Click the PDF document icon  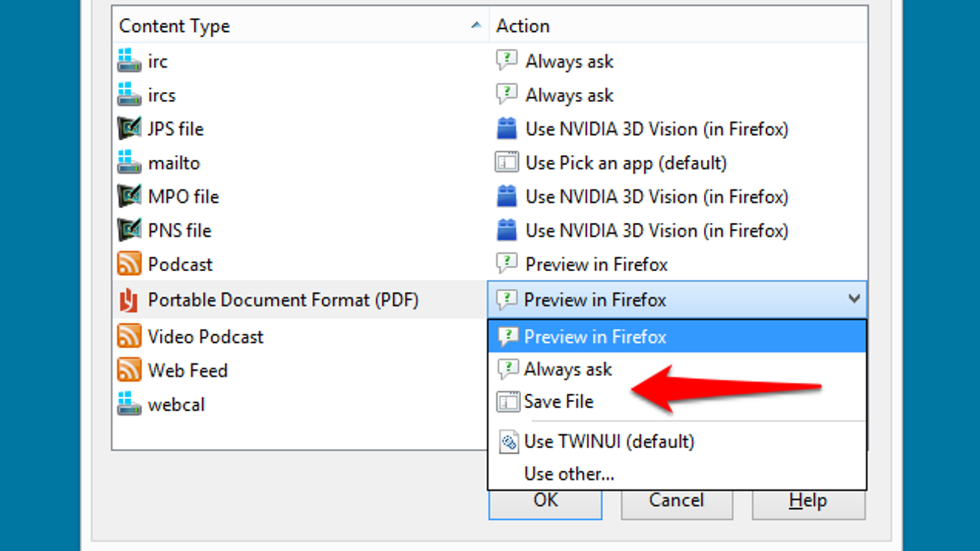(129, 300)
